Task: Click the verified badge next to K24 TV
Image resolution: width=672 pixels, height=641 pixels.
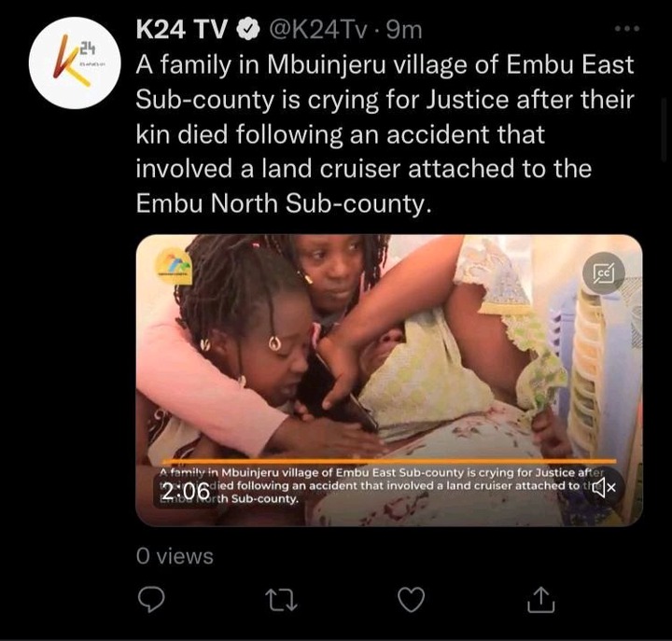Action: (x=247, y=30)
